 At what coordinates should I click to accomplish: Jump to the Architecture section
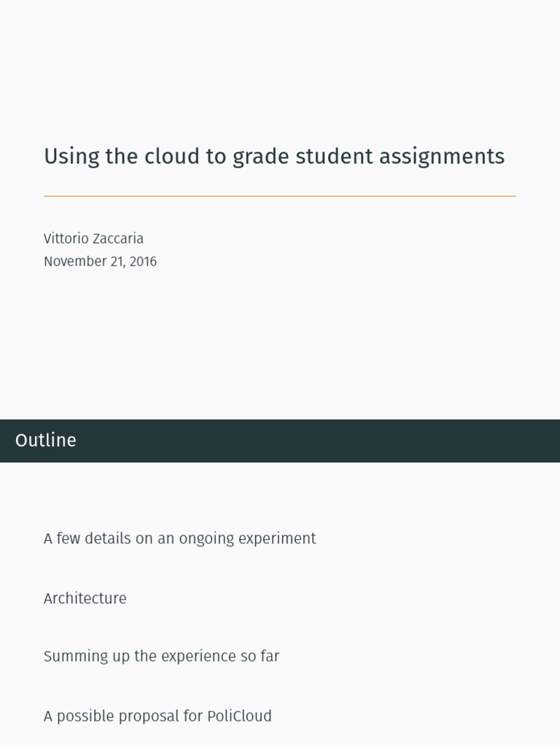click(85, 598)
